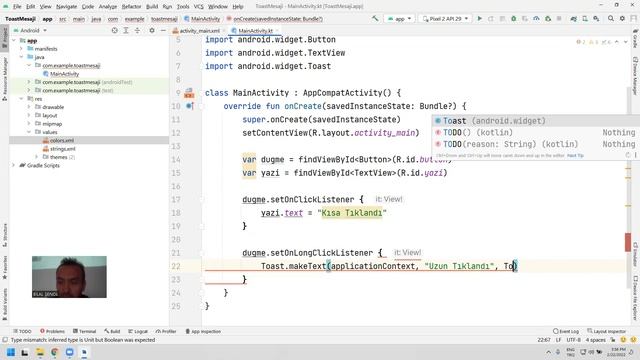This screenshot has height=360, width=640.
Task: Click the class gutter icon on line 9
Action: 189,93
